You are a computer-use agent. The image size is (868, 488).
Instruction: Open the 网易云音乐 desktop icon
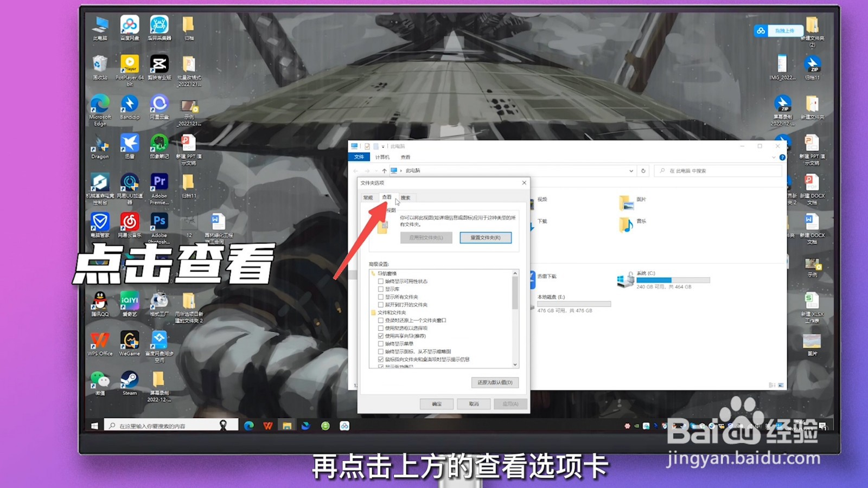point(130,226)
